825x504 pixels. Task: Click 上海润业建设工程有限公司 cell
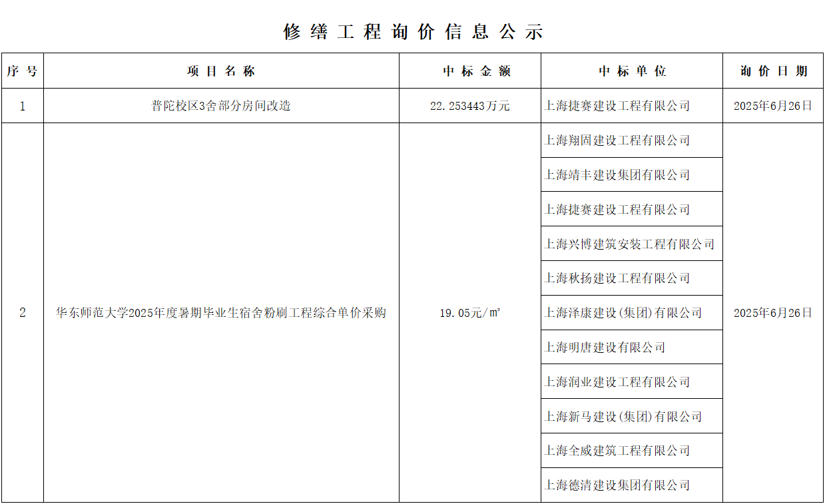click(632, 381)
